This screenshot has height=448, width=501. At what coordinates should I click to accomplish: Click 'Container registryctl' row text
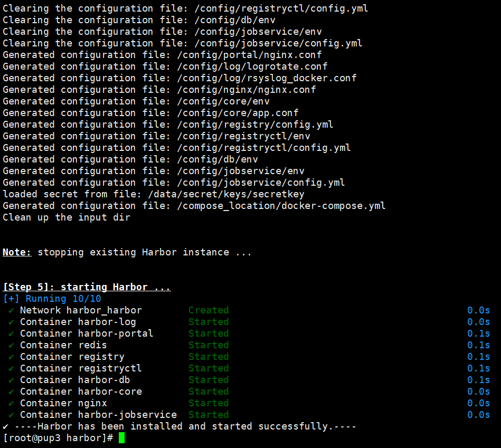[x=81, y=368]
